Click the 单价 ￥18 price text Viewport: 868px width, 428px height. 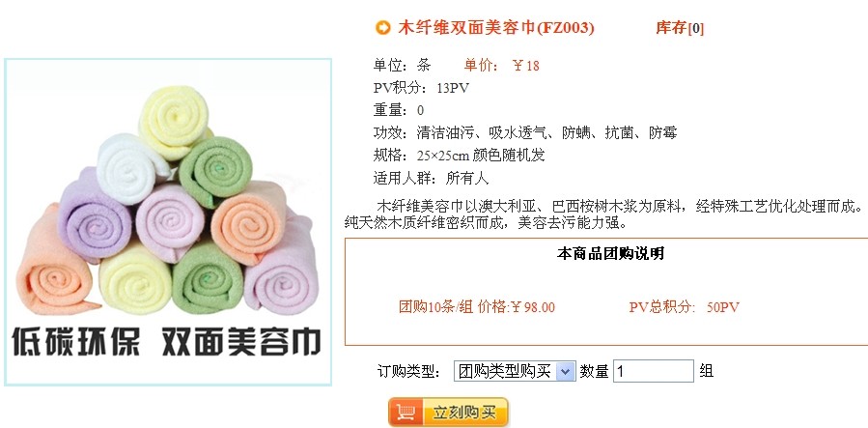[x=501, y=66]
